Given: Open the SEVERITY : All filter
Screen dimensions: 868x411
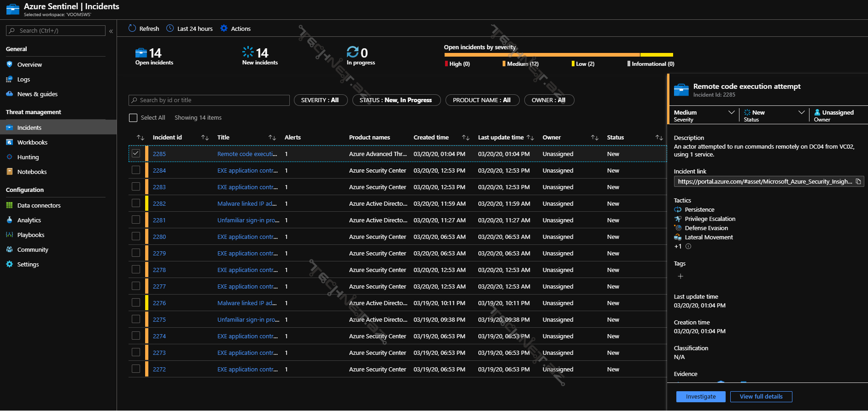Looking at the screenshot, I should tap(320, 100).
